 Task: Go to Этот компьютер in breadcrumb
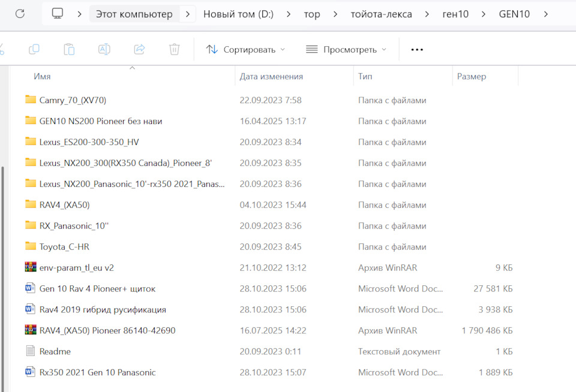(x=134, y=14)
